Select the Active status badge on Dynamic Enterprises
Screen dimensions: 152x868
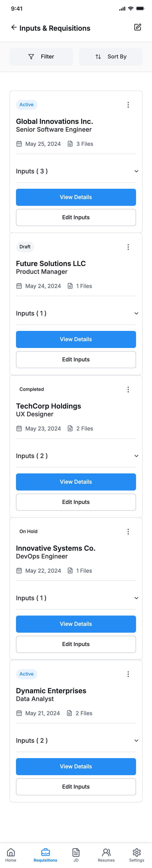click(26, 674)
